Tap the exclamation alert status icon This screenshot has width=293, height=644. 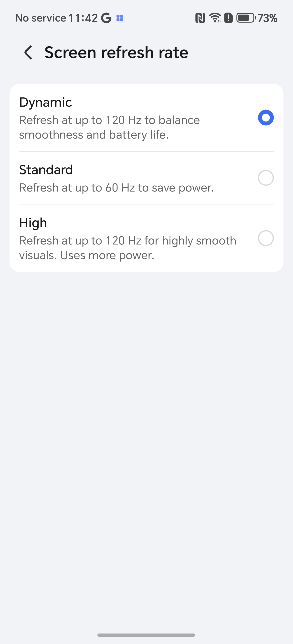[x=229, y=18]
